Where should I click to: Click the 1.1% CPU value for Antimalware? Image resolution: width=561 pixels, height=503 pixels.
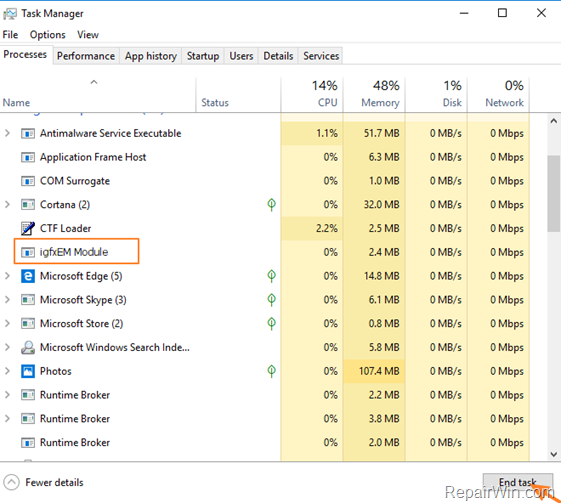click(327, 133)
